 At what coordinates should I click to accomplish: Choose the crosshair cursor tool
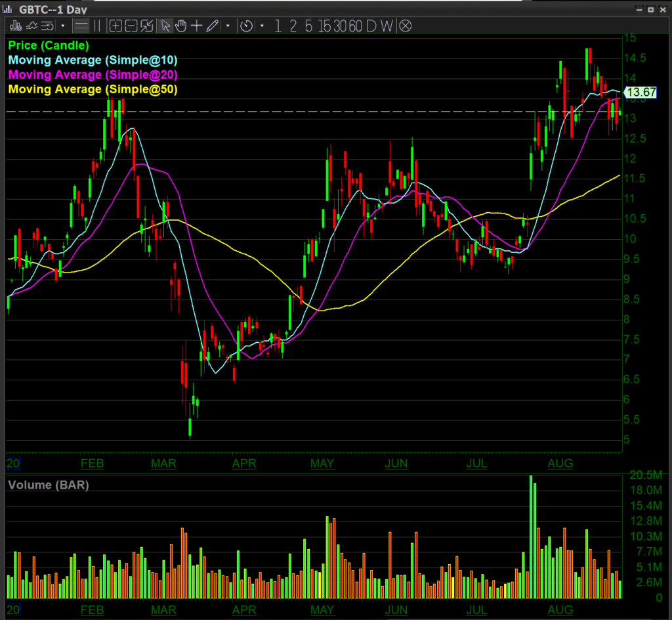196,26
